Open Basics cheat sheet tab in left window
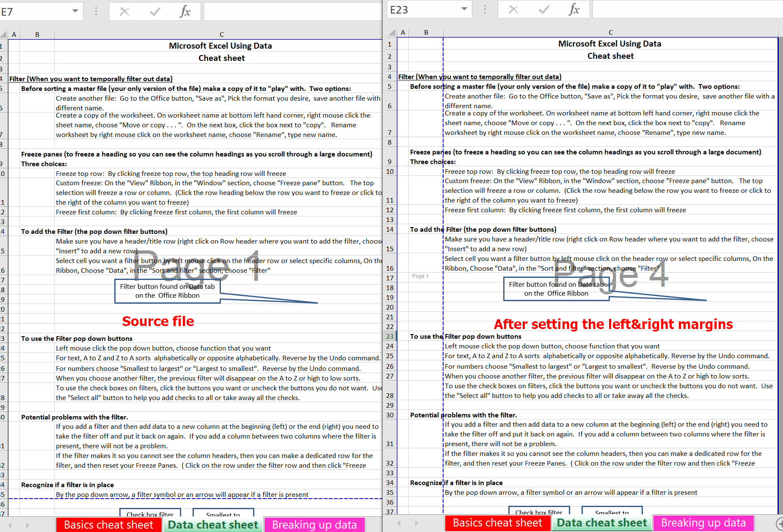Image resolution: width=783 pixels, height=532 pixels. (109, 525)
